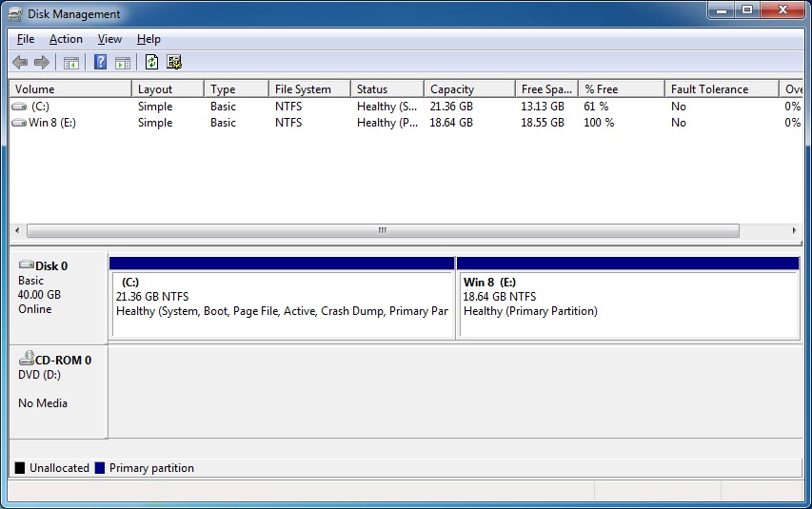812x509 pixels.
Task: Click the Forward arrow toolbar icon
Action: 42,63
